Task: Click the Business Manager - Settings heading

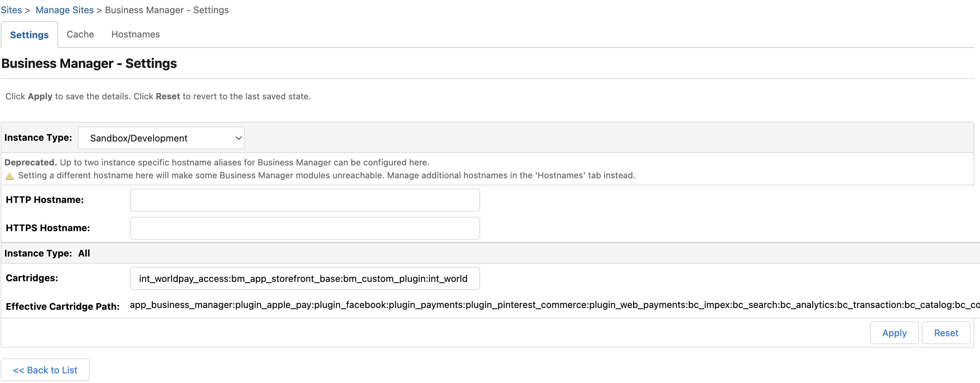Action: point(89,63)
